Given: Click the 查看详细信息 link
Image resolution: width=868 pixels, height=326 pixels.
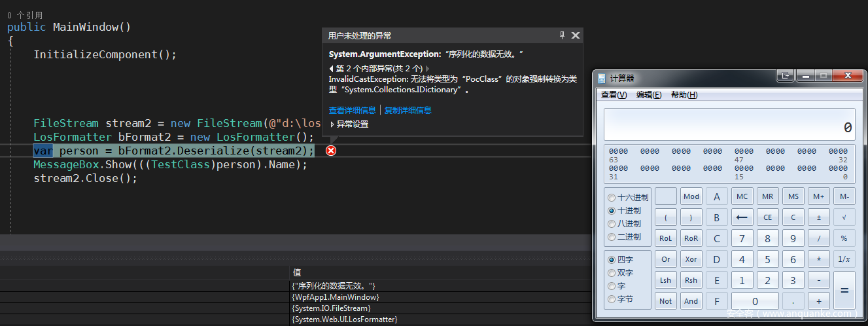Looking at the screenshot, I should point(353,110).
